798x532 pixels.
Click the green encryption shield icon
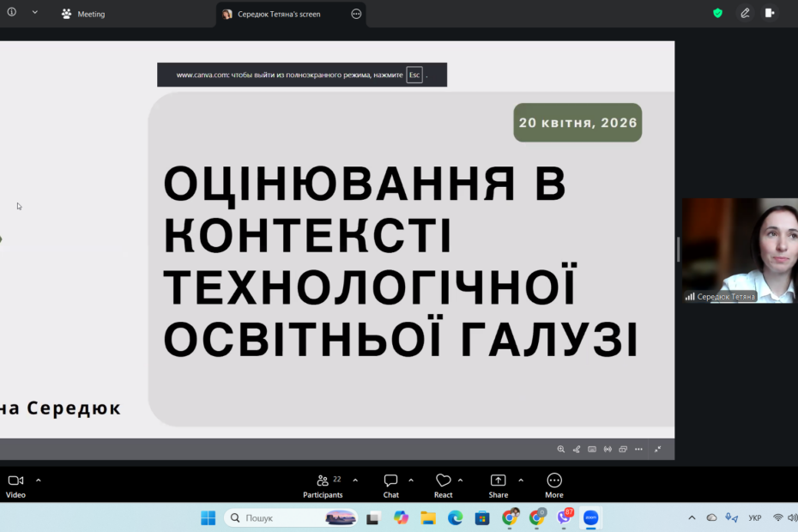(717, 13)
